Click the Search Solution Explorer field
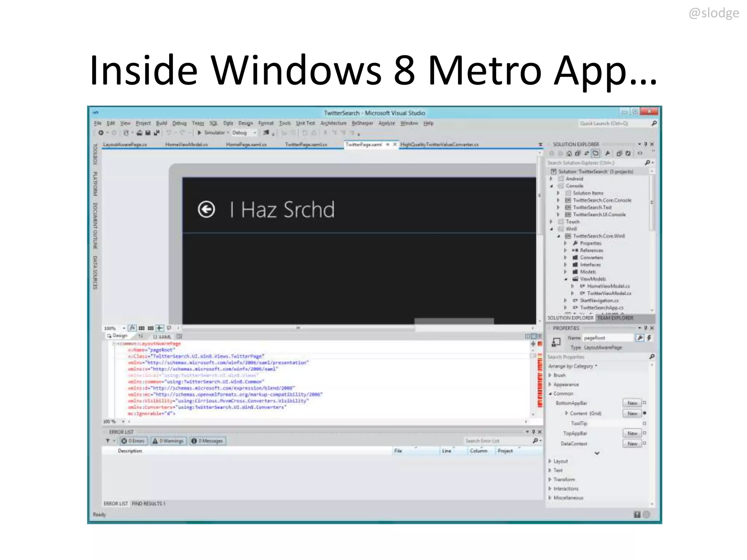The width and height of the screenshot is (747, 560). tap(595, 163)
